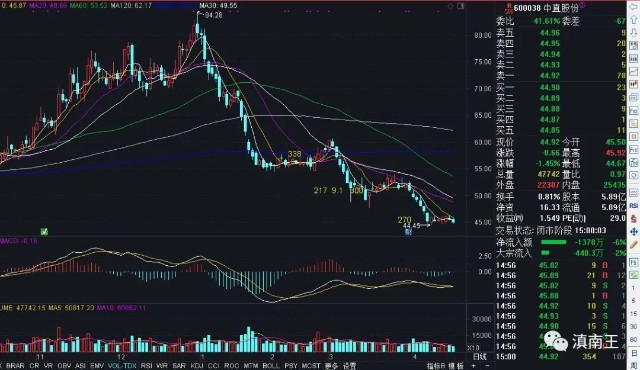Click the 净流入额 green bar
The image size is (640, 370).
(x=553, y=242)
